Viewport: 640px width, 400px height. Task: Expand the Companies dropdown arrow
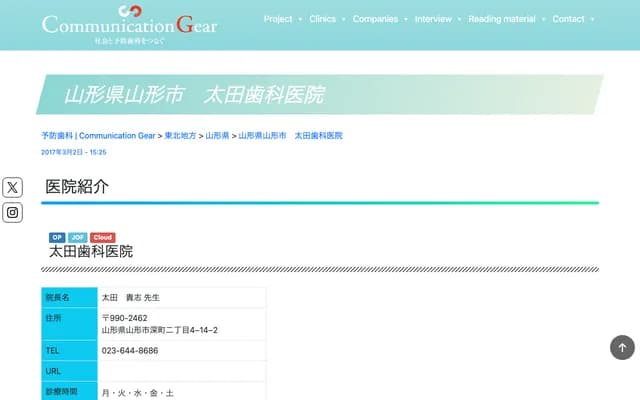(x=405, y=19)
